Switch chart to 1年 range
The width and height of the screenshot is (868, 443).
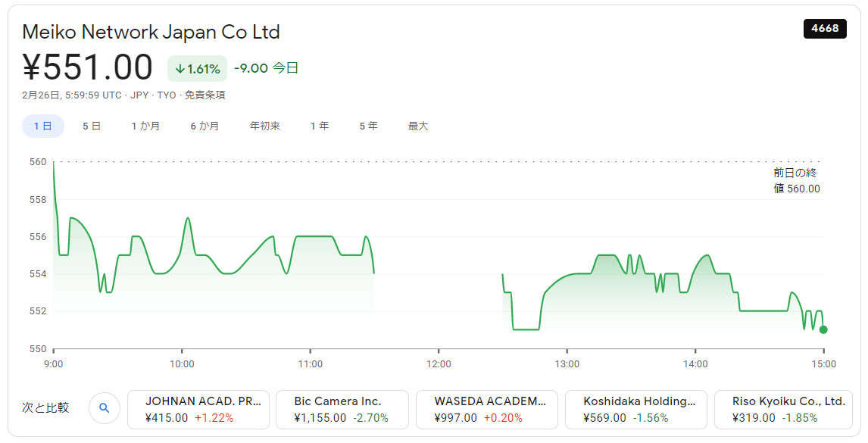320,126
